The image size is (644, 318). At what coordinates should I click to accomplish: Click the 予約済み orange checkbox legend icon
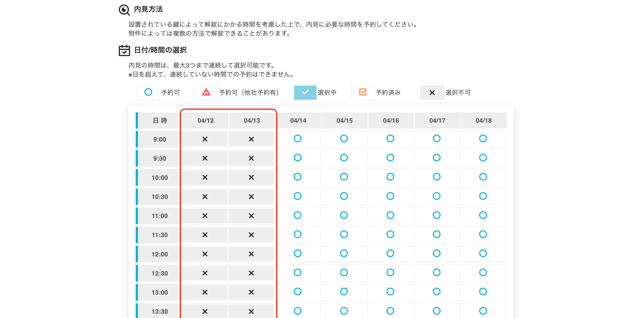coord(363,92)
